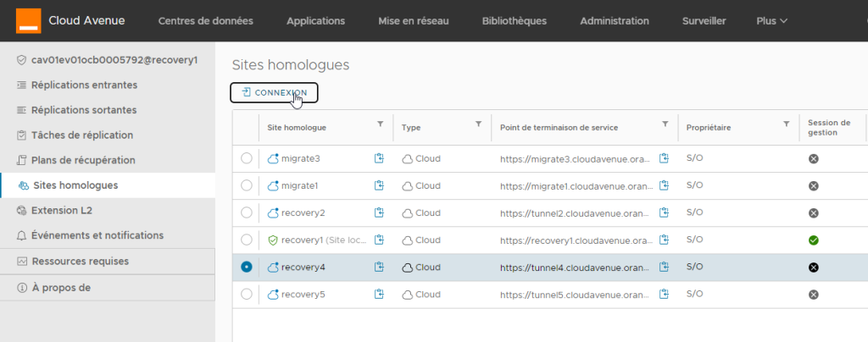The height and width of the screenshot is (342, 868).
Task: Open the Bibliothèques menu
Action: pyautogui.click(x=515, y=21)
